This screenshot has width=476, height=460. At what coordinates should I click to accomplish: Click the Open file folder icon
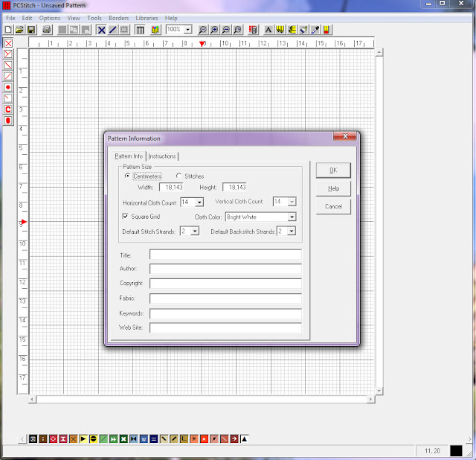point(19,30)
